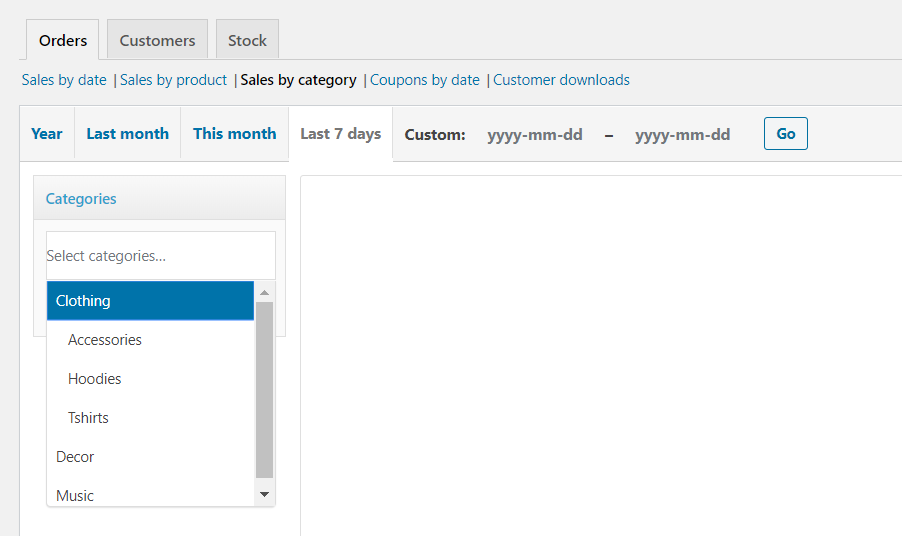Image resolution: width=902 pixels, height=536 pixels.
Task: Select the Orders tab
Action: tap(63, 41)
